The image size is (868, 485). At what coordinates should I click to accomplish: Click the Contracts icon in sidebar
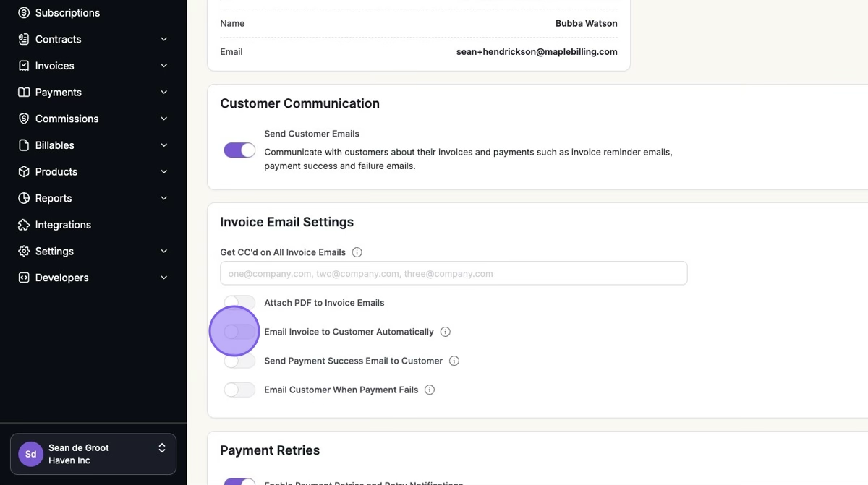click(x=24, y=39)
